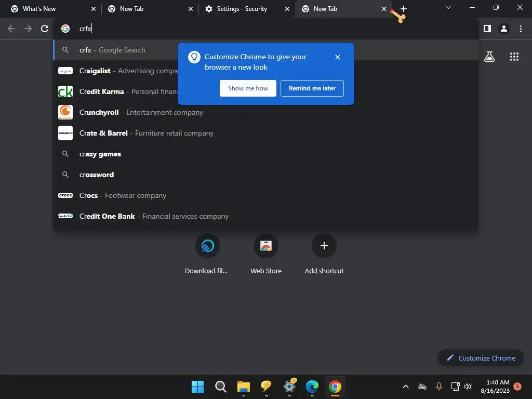532x399 pixels.
Task: Switch to What's New tab
Action: (51, 9)
